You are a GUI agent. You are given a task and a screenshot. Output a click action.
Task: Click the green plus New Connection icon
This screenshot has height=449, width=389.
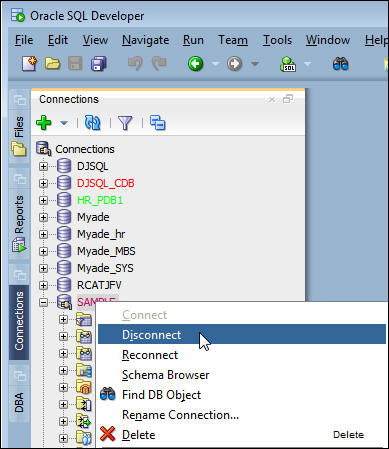pyautogui.click(x=44, y=123)
